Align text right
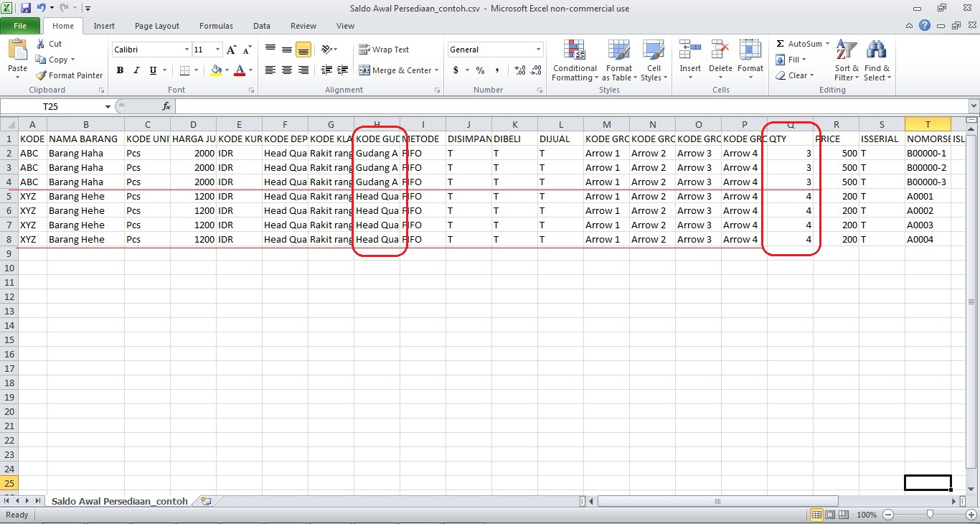Image resolution: width=980 pixels, height=524 pixels. pos(303,70)
